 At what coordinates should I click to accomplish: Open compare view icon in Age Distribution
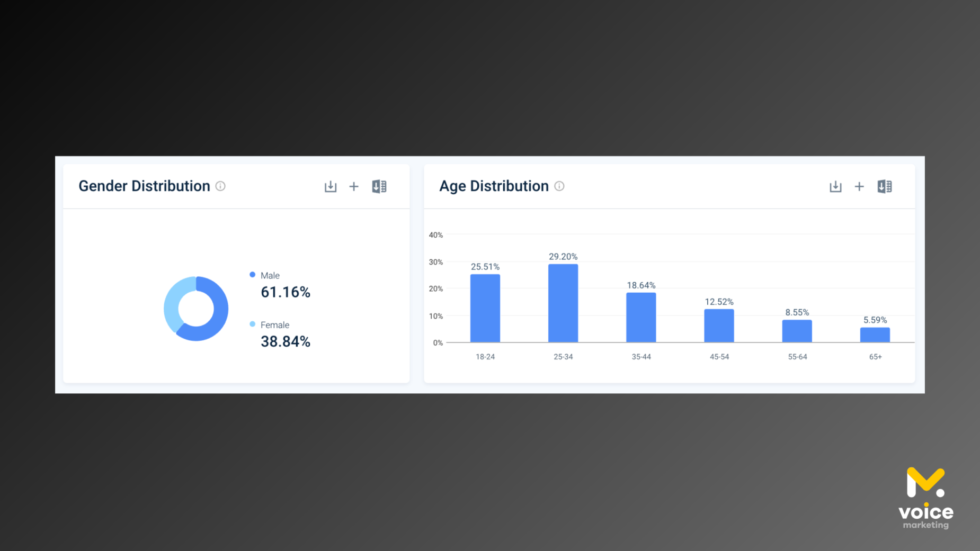[x=885, y=186]
